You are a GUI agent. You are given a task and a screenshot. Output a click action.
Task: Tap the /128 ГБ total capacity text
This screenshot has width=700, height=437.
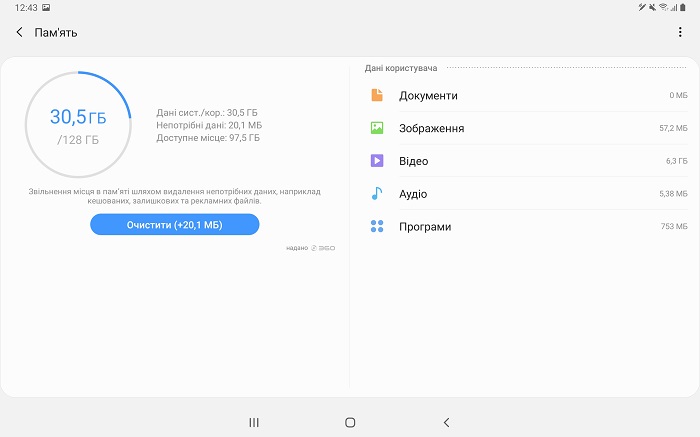(78, 140)
